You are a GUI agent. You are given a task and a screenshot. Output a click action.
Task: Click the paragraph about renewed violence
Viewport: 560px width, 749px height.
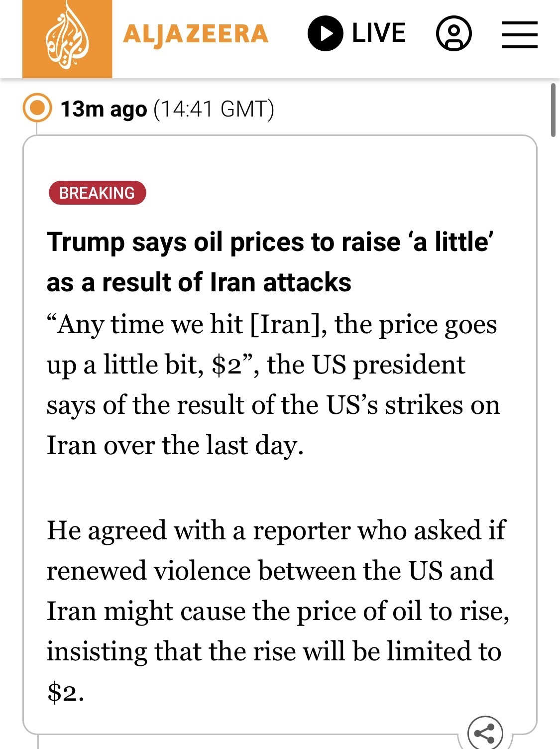click(x=278, y=611)
